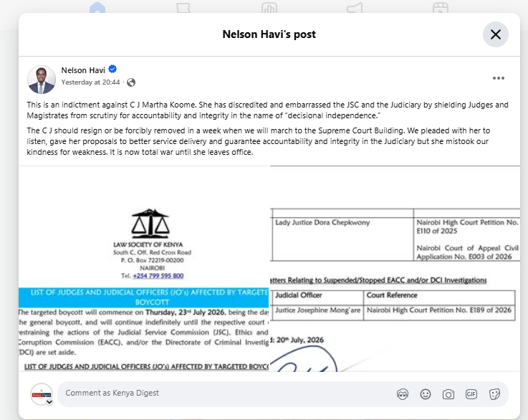Close Nelson Havi's post dialog
This screenshot has width=528, height=420.
495,34
